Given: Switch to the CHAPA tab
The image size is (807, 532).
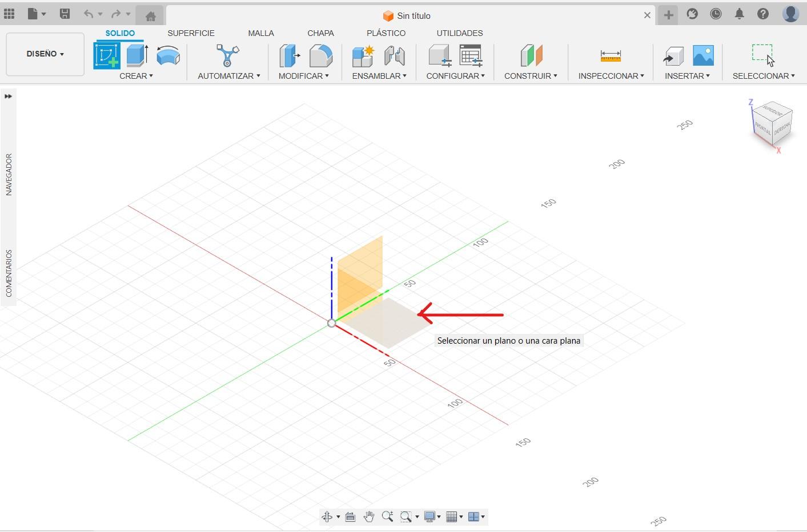Looking at the screenshot, I should click(320, 33).
